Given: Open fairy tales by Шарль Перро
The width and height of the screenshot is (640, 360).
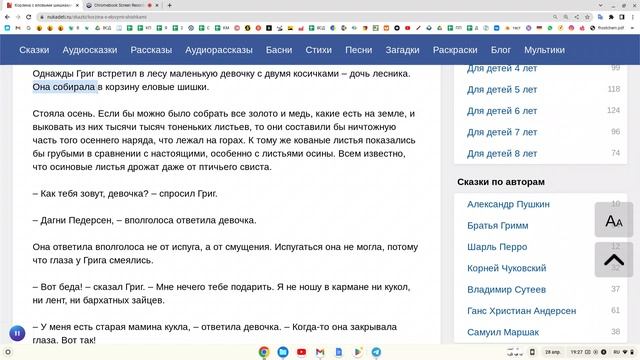Looking at the screenshot, I should tap(497, 247).
